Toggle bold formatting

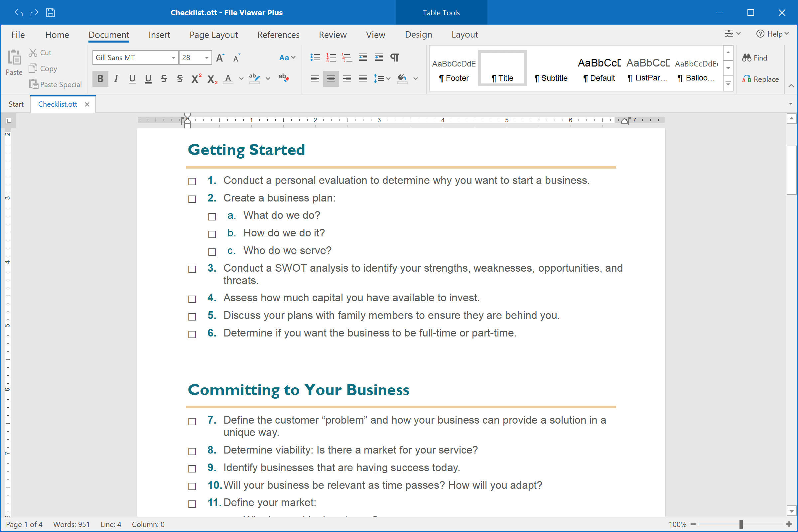click(x=100, y=79)
